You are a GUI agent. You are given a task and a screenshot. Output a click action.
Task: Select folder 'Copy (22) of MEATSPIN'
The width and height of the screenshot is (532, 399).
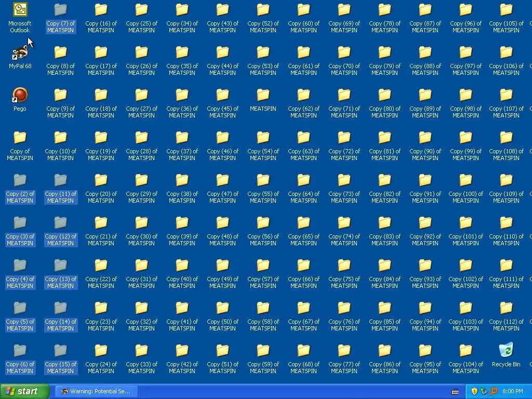point(101,273)
